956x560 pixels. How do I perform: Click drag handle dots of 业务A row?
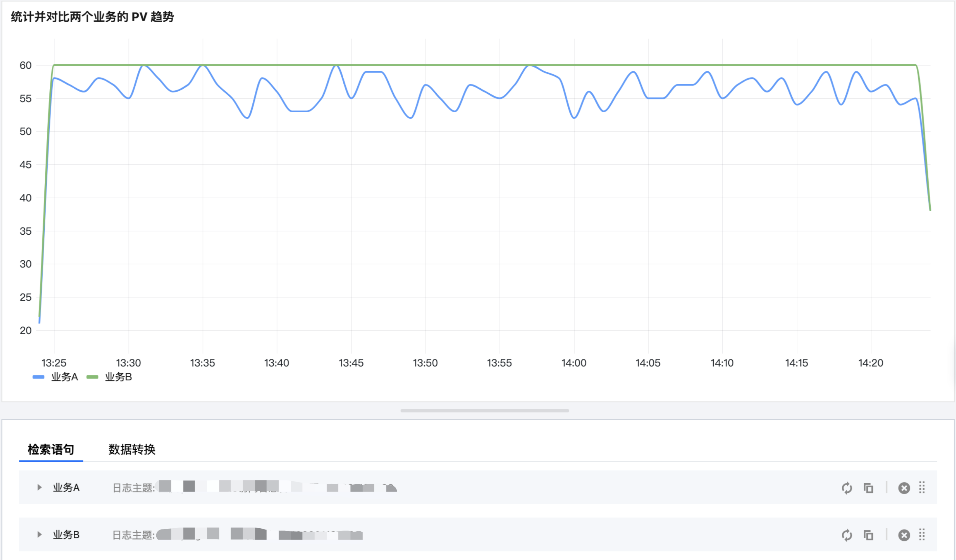[922, 488]
